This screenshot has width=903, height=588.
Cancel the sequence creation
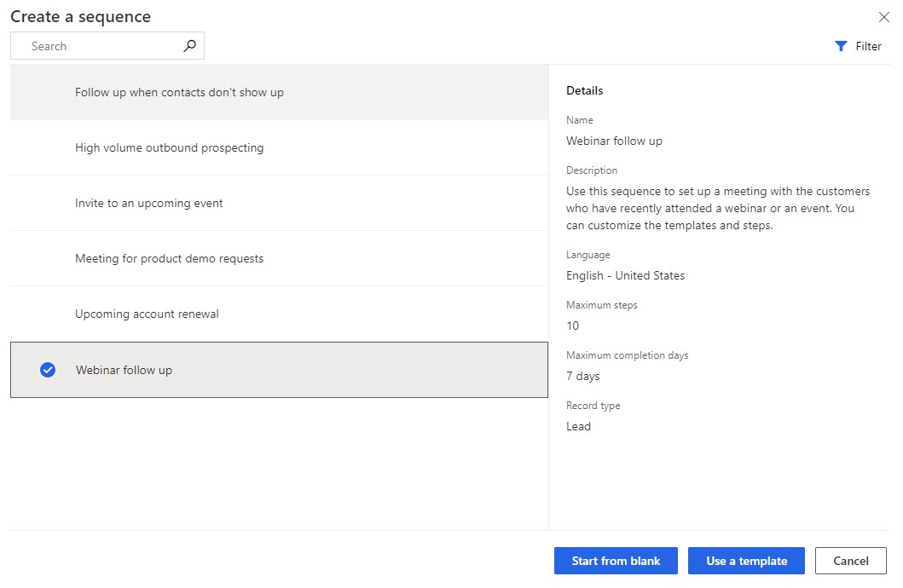pyautogui.click(x=850, y=561)
